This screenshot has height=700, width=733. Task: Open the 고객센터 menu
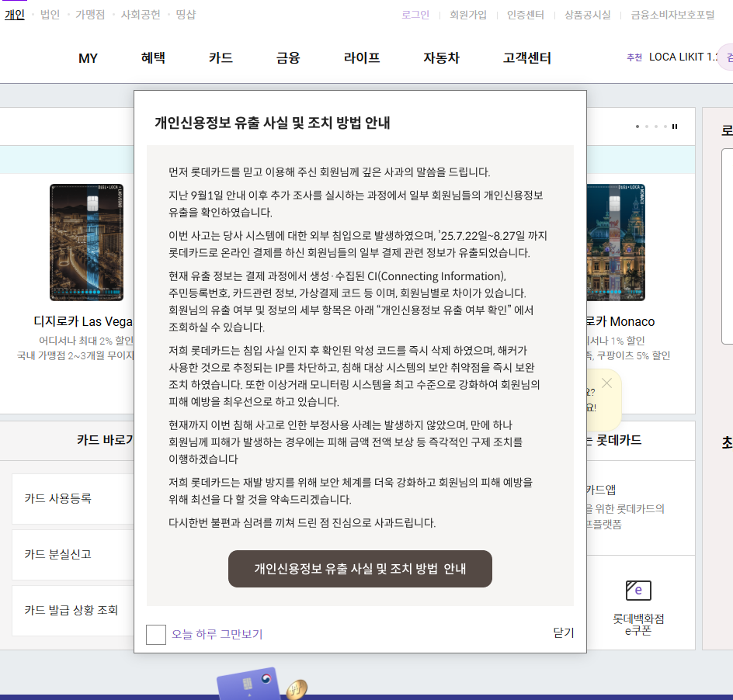(526, 58)
